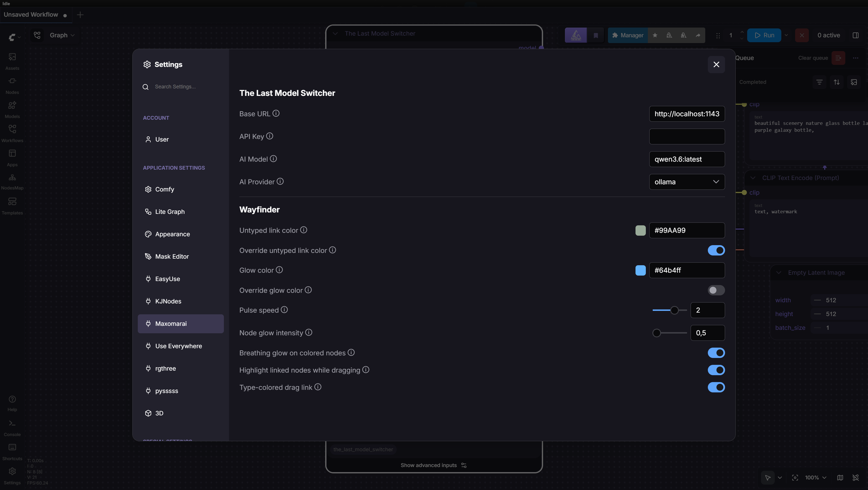Screen dimensions: 868x490
Task: Enable Override glow color switch
Action: [x=716, y=290]
